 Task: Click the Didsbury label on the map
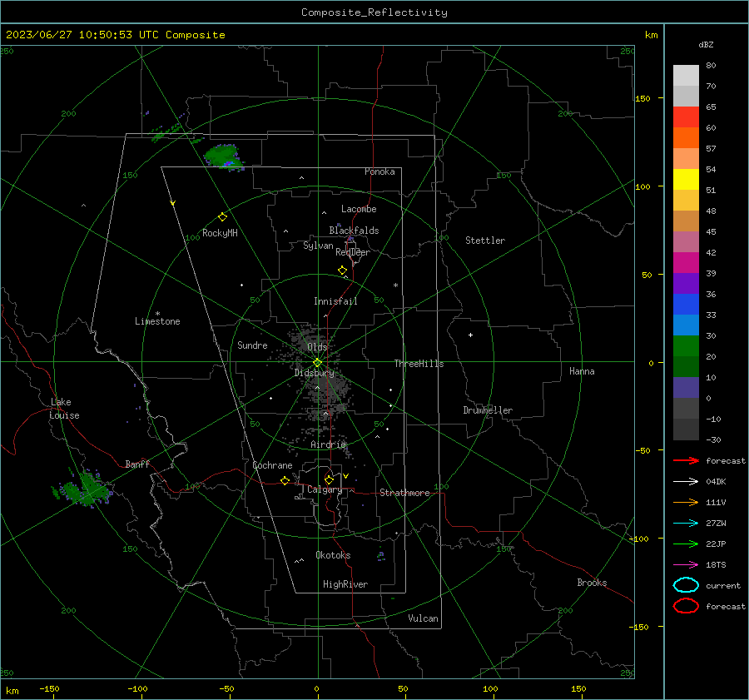tap(315, 373)
